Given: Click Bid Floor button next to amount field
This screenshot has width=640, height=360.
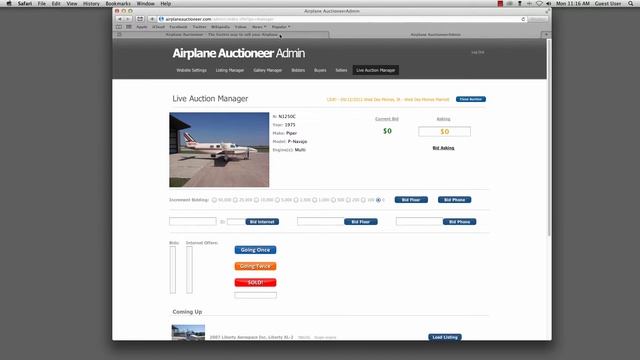Looking at the screenshot, I should click(x=360, y=222).
